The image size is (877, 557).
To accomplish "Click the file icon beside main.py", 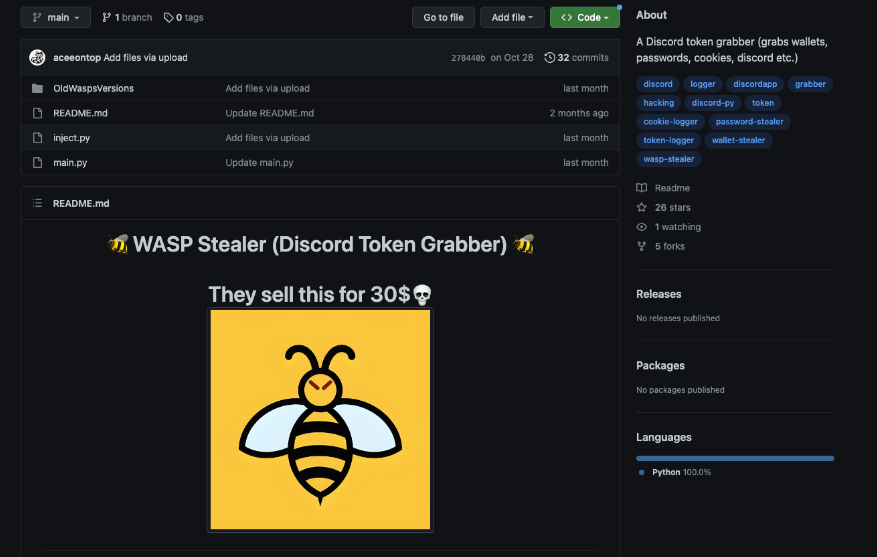I will point(37,163).
